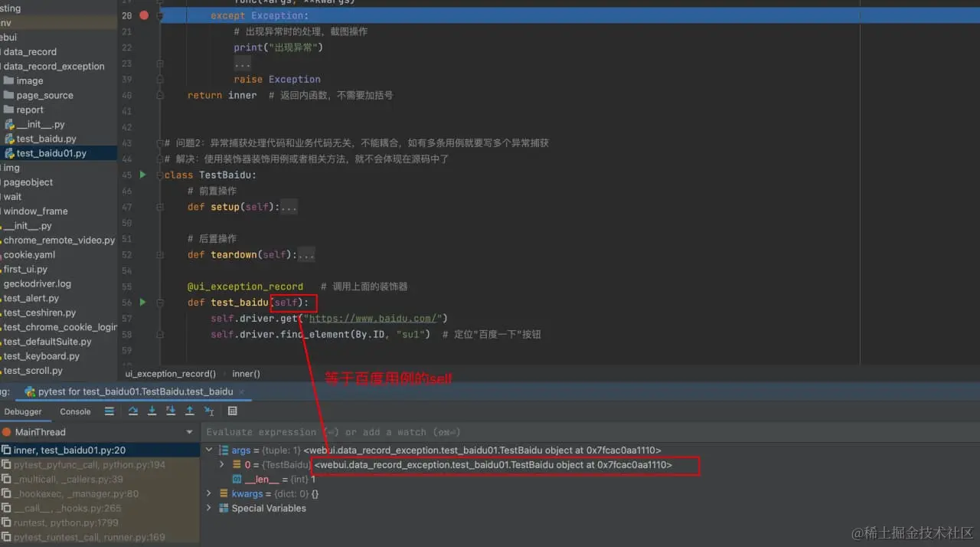Expand the folded ellipsis on line 23

point(243,64)
